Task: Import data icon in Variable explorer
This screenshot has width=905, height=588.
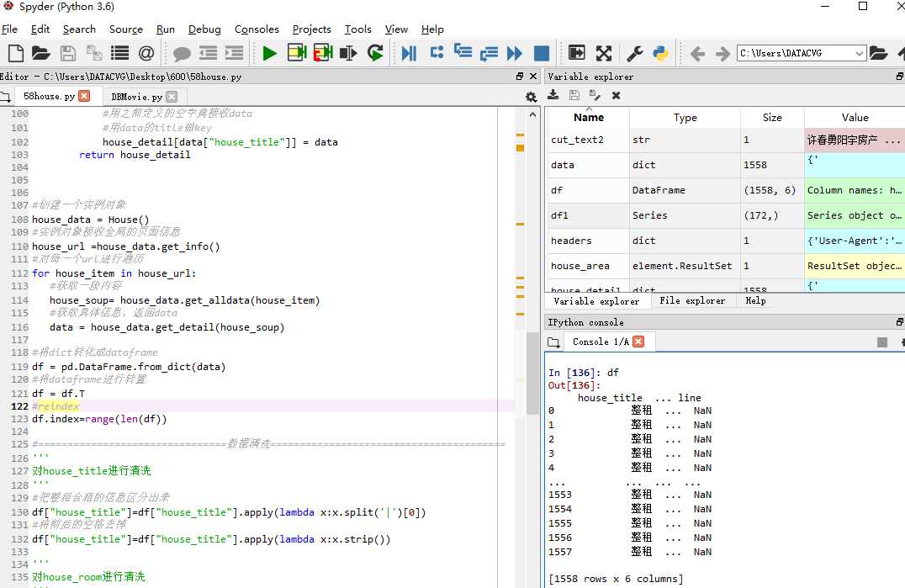Action: [553, 96]
